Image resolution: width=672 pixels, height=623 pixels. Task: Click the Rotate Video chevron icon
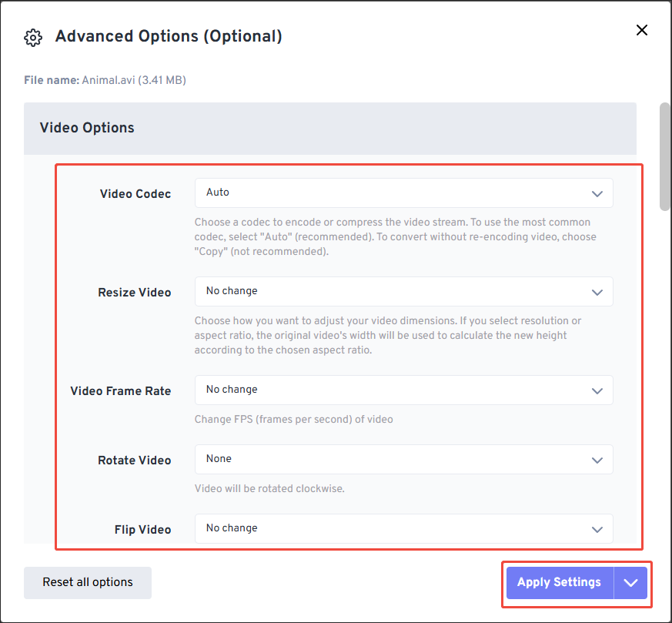(597, 461)
